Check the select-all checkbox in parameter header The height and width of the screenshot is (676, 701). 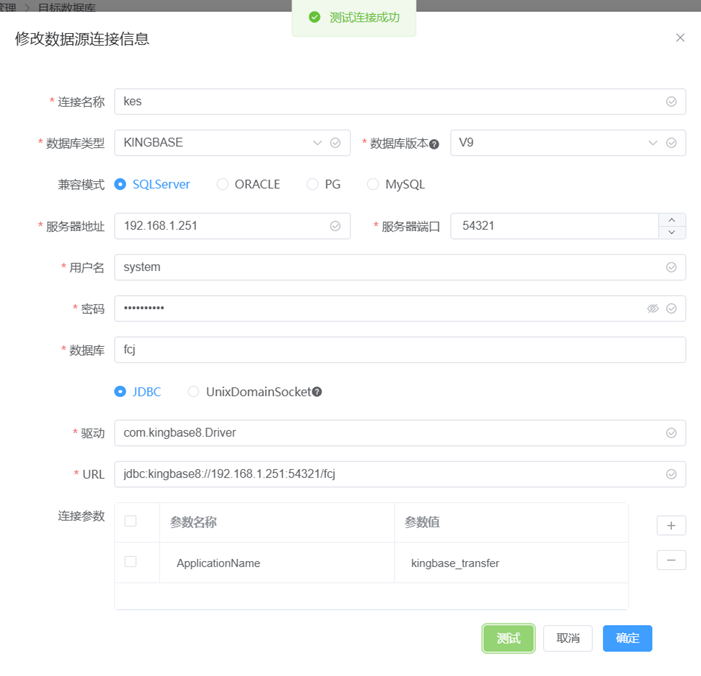point(130,521)
